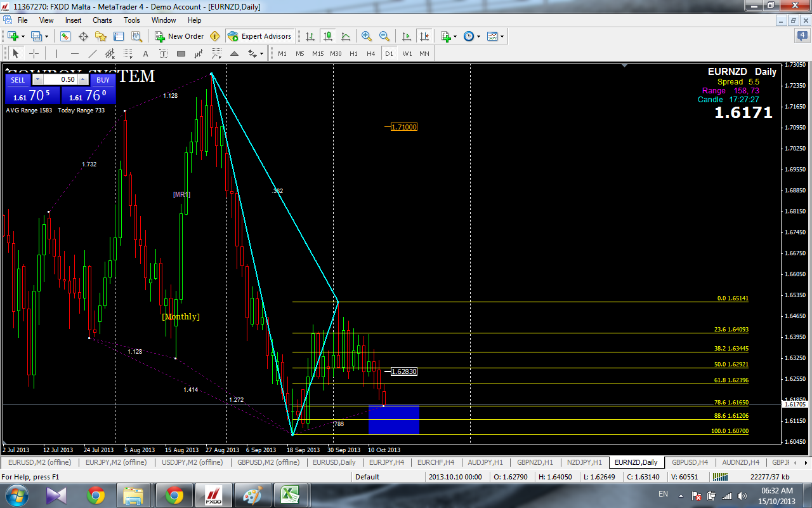Open the Terminal window icon
The image size is (812, 508).
119,36
